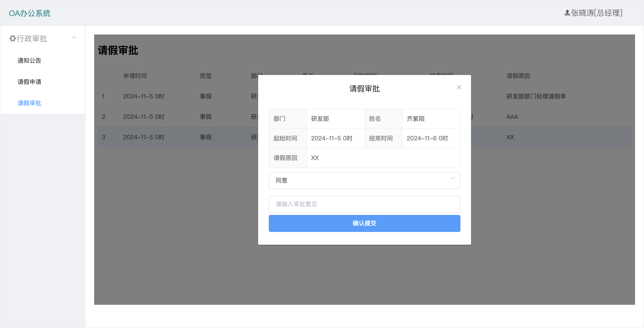
Task: Open the 同意 approval dropdown
Action: (x=364, y=180)
